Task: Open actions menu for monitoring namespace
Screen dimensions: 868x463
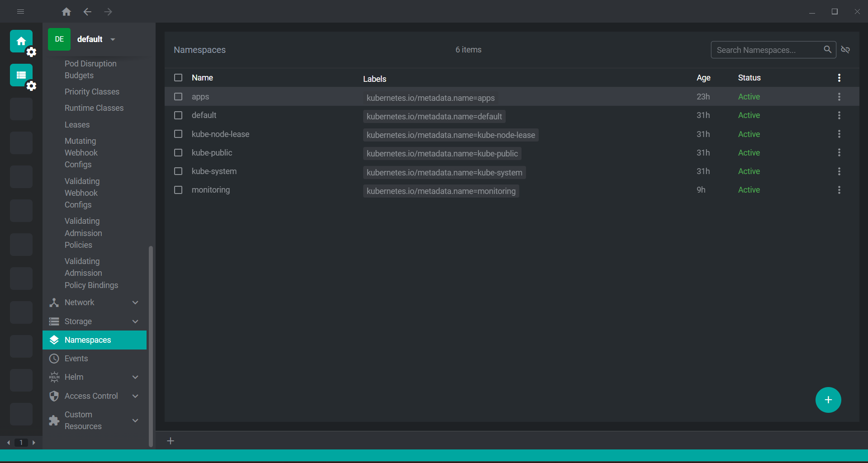Action: click(839, 190)
